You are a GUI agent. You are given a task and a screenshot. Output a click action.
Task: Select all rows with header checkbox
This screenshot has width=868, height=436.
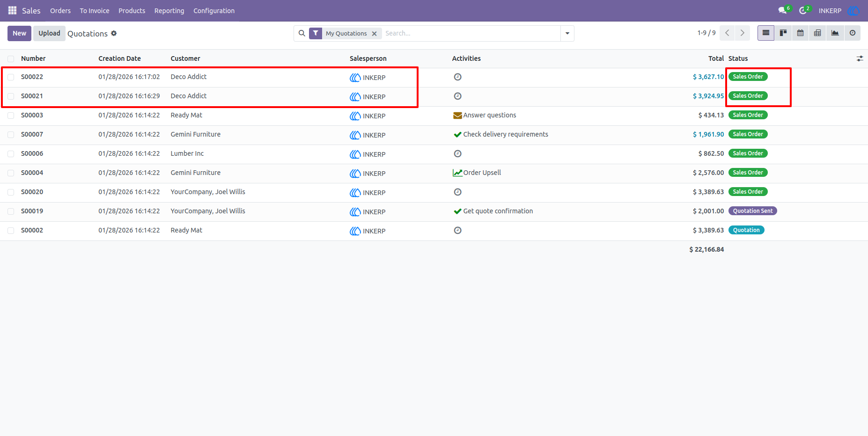coord(11,59)
